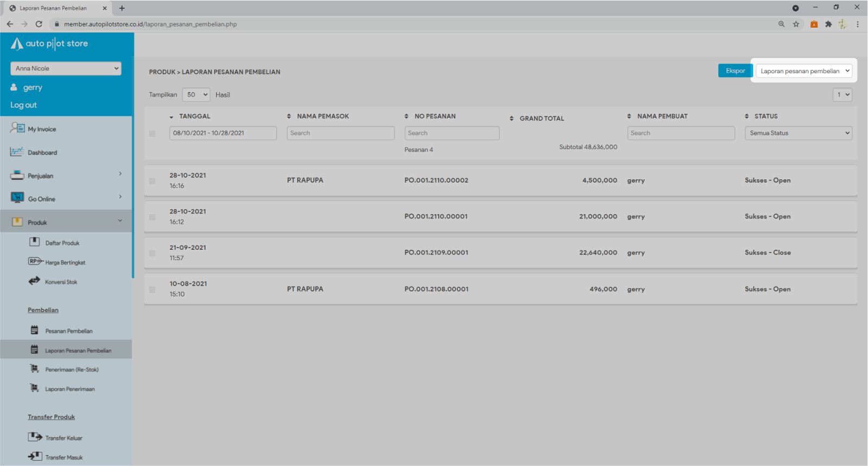This screenshot has width=868, height=466.
Task: Click the Penjualan cash register icon
Action: click(17, 176)
